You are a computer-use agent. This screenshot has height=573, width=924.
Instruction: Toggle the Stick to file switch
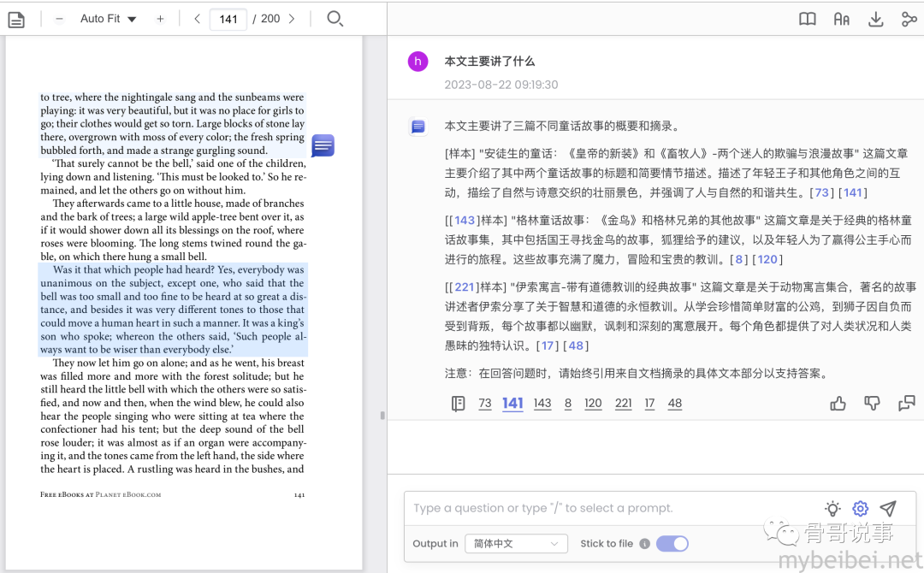click(672, 544)
